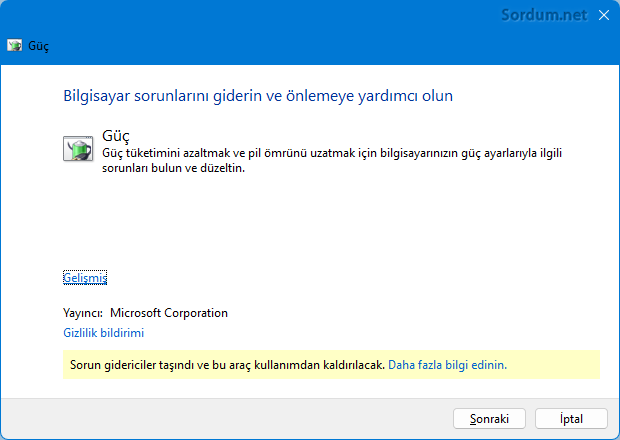This screenshot has height=440, width=620.
Task: Open the Gelişmiş advanced options link
Action: pos(85,278)
